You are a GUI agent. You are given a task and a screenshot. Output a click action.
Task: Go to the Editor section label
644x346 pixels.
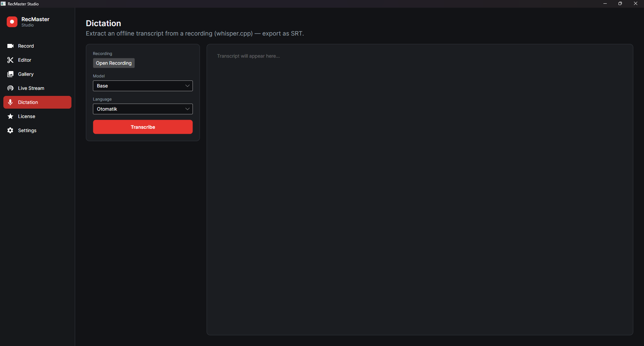[24, 60]
